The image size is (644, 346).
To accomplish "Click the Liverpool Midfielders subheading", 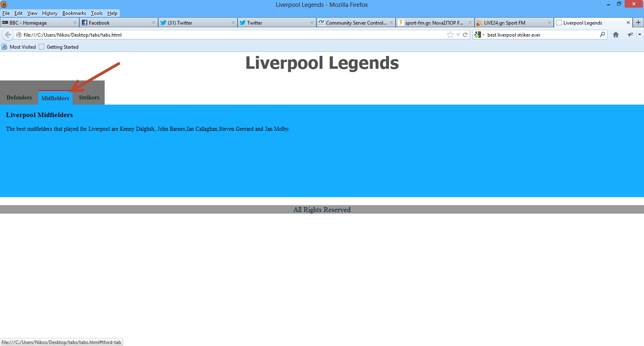I will (x=39, y=115).
